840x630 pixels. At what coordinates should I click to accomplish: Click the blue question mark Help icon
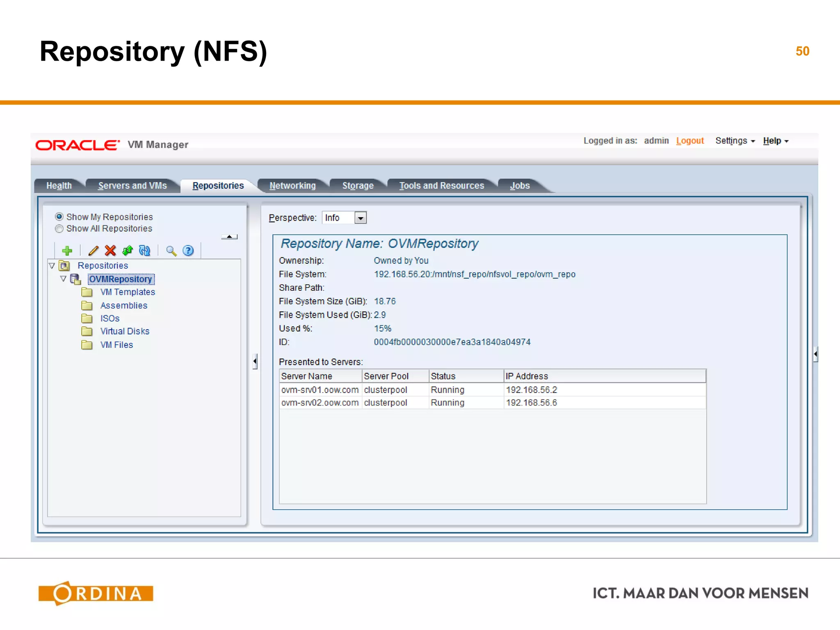188,251
